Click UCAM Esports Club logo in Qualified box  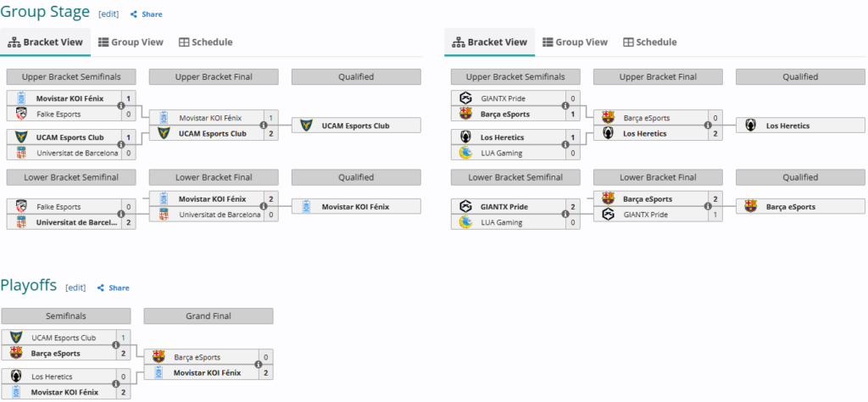307,126
